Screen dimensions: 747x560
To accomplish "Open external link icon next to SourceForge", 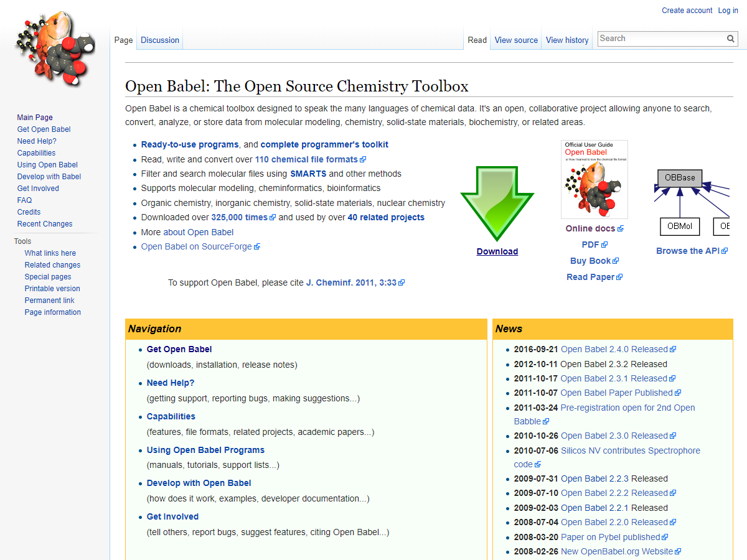I will pos(258,246).
